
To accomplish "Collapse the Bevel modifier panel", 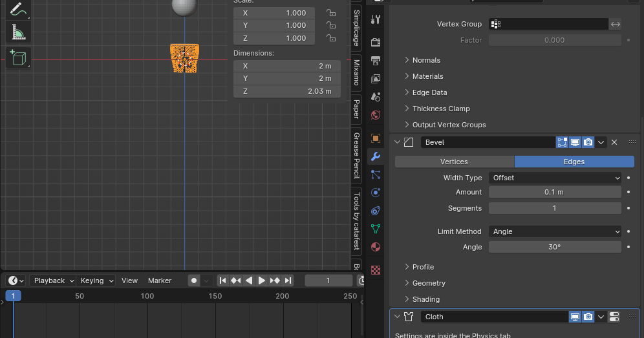I will click(x=397, y=142).
